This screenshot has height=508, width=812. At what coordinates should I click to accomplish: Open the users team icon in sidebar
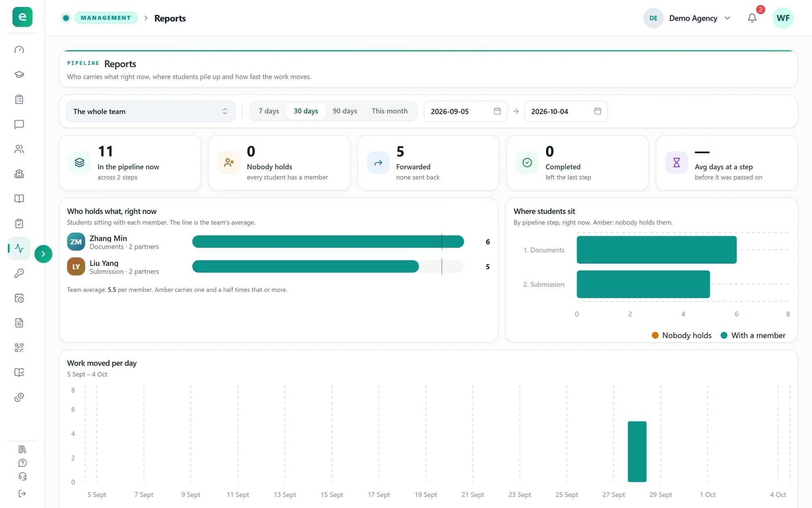tap(19, 149)
